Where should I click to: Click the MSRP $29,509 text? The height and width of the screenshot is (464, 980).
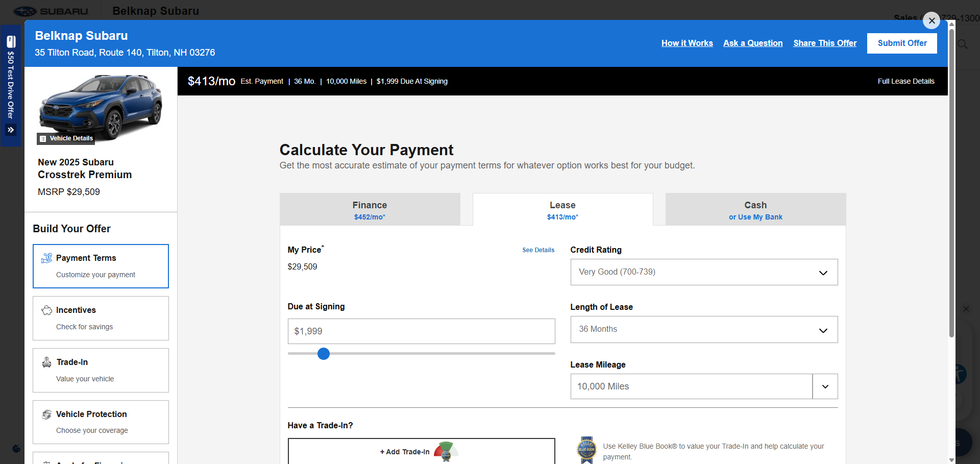click(x=69, y=192)
